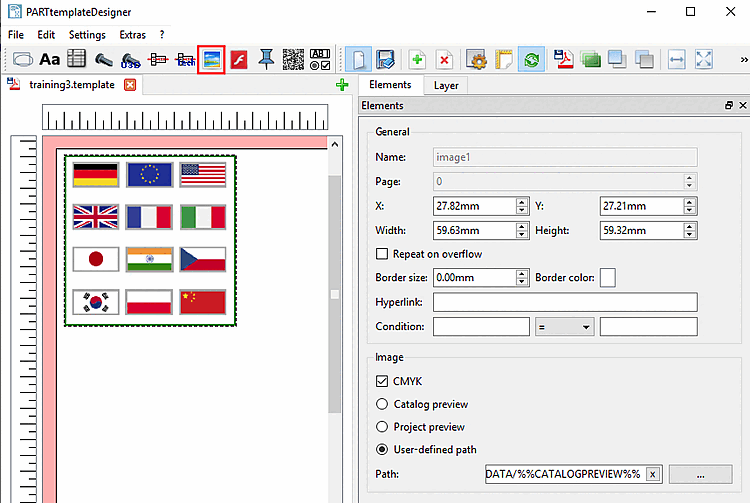Image resolution: width=750 pixels, height=503 pixels.
Task: Choose the Table element tool
Action: coord(77,59)
